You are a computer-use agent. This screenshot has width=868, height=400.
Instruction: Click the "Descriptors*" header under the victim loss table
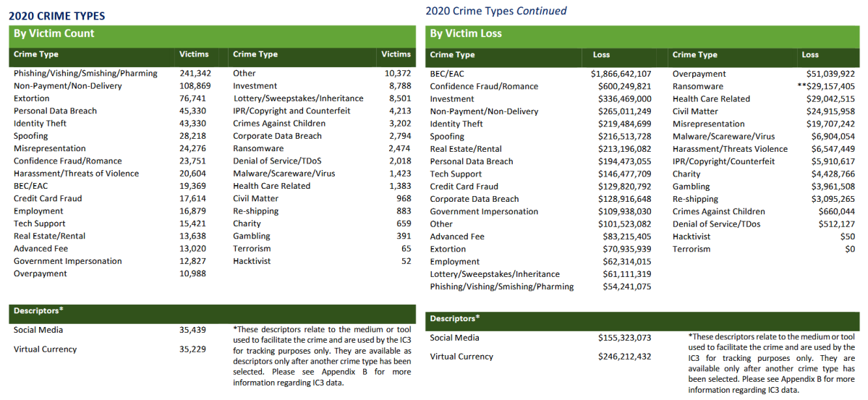[454, 318]
